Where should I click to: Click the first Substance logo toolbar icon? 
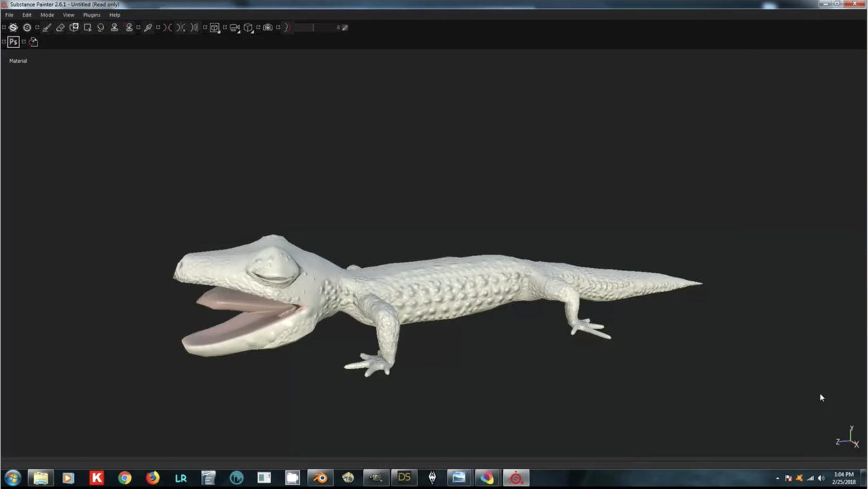13,27
